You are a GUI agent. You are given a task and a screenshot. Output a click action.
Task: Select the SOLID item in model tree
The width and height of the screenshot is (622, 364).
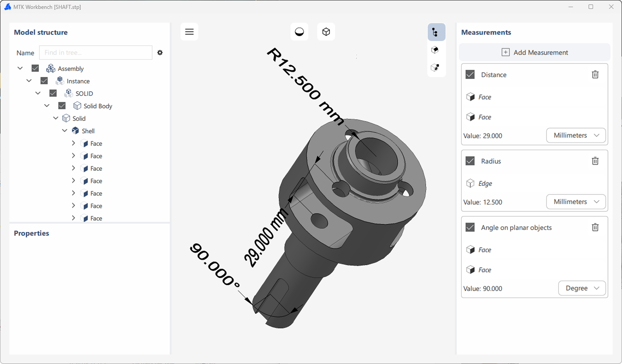pyautogui.click(x=84, y=94)
